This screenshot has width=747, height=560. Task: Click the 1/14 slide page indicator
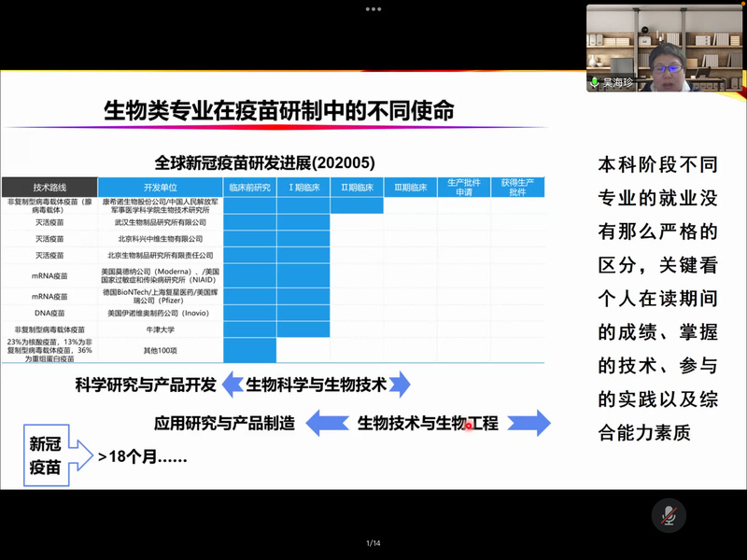pos(373,543)
